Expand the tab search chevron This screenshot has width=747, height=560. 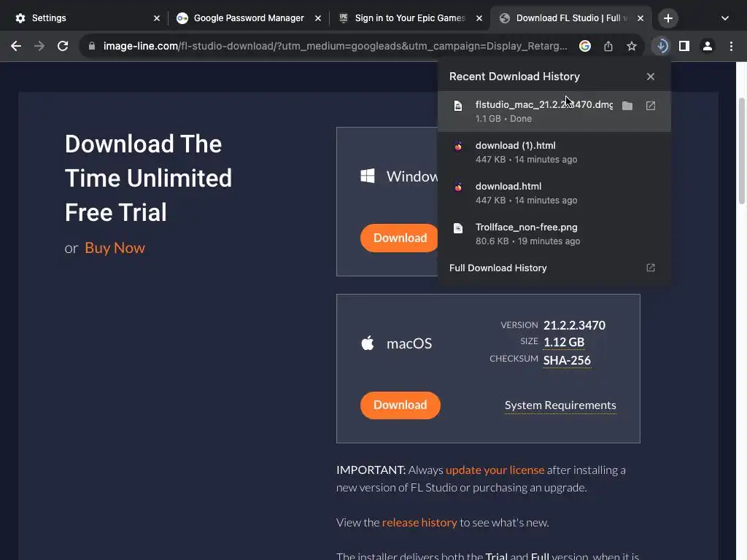[724, 18]
